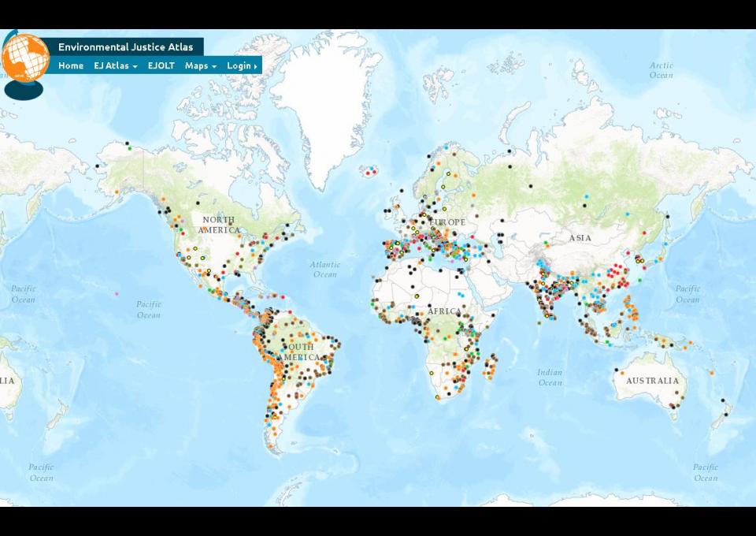This screenshot has width=756, height=536.
Task: Go to the Home page
Action: (71, 65)
